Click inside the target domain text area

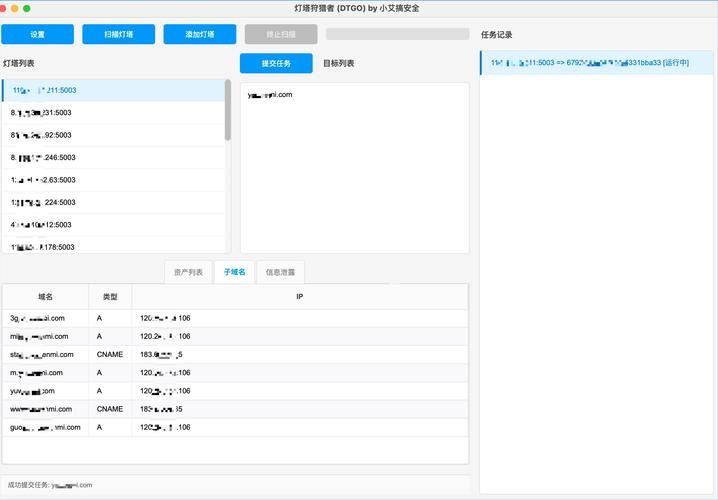coord(355,170)
